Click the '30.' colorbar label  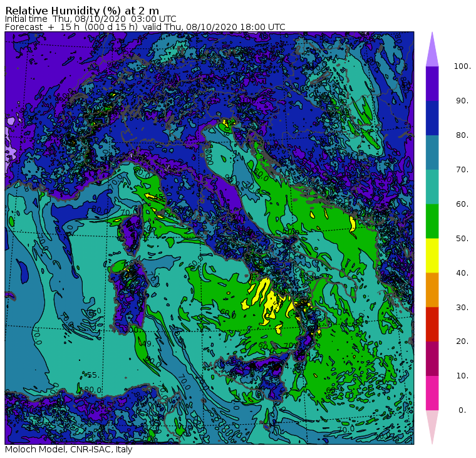pyautogui.click(x=462, y=308)
